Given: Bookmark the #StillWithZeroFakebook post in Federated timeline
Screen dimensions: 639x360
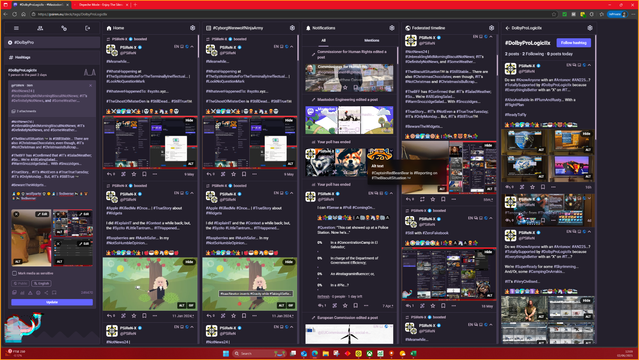Looking at the screenshot, I should 443,306.
